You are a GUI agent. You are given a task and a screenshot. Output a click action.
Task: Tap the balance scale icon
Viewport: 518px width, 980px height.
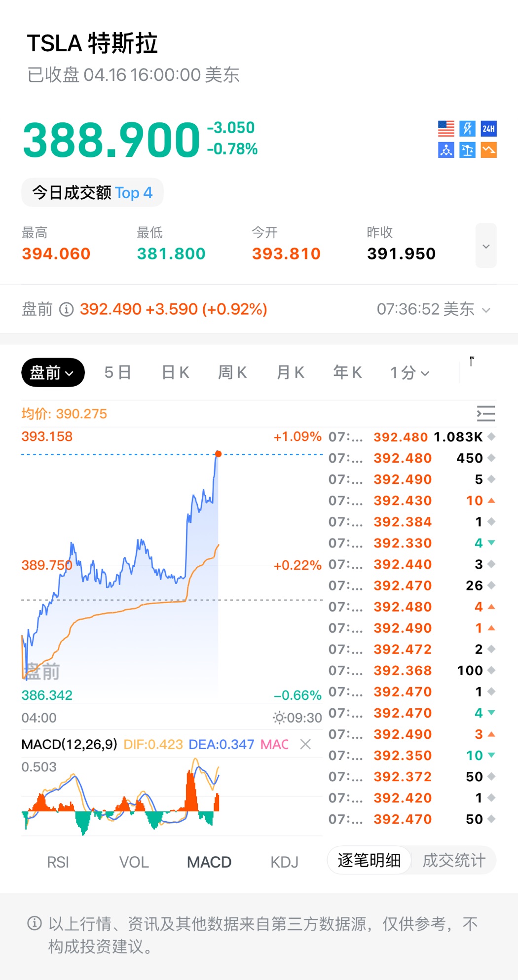pos(467,150)
